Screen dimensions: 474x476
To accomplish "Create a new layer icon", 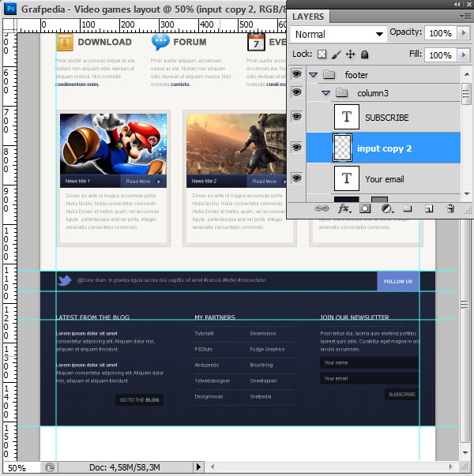I will (429, 208).
